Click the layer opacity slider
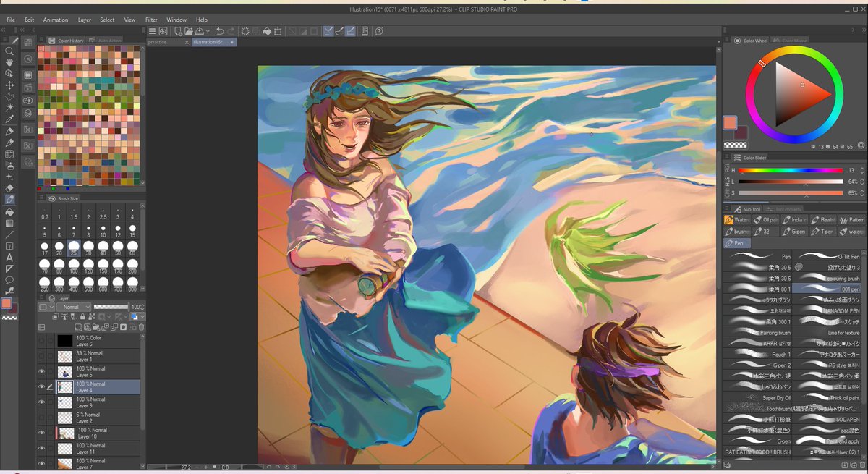Image resolution: width=868 pixels, height=474 pixels. (x=110, y=307)
